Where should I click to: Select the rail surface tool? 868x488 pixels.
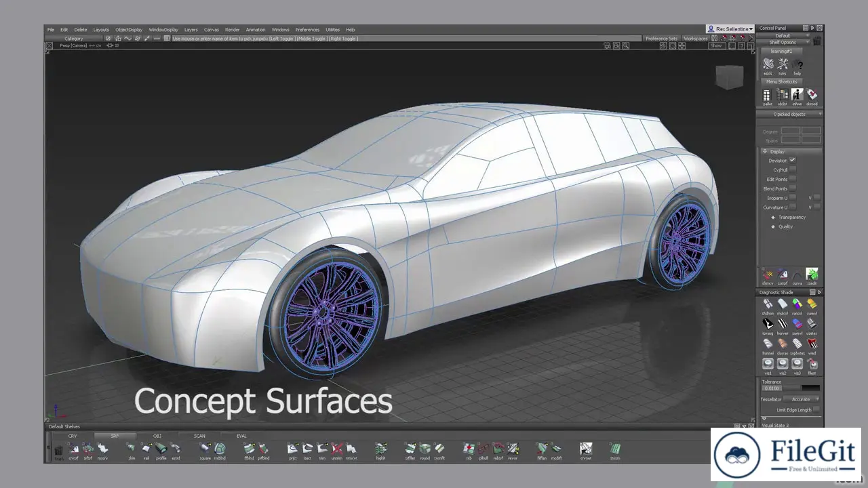(x=146, y=450)
